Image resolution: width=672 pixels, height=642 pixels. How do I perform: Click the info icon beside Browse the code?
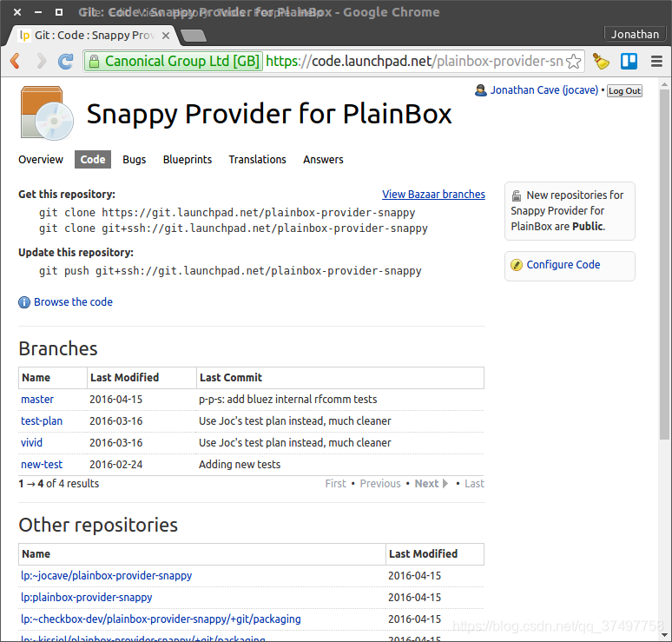[24, 302]
